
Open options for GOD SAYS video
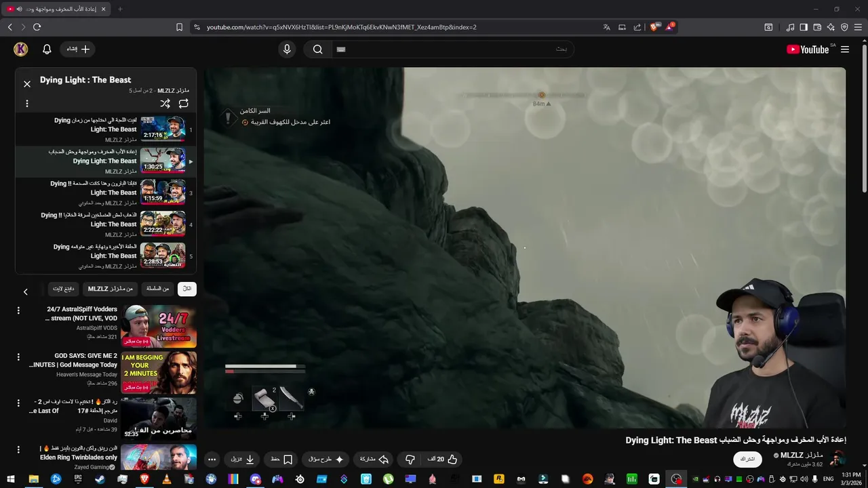point(18,357)
